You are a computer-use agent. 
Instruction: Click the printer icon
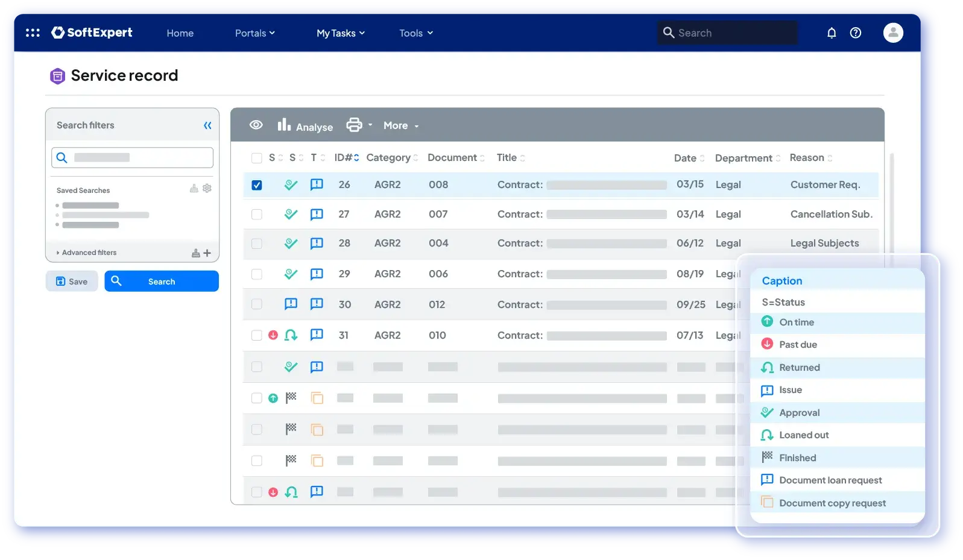point(354,125)
